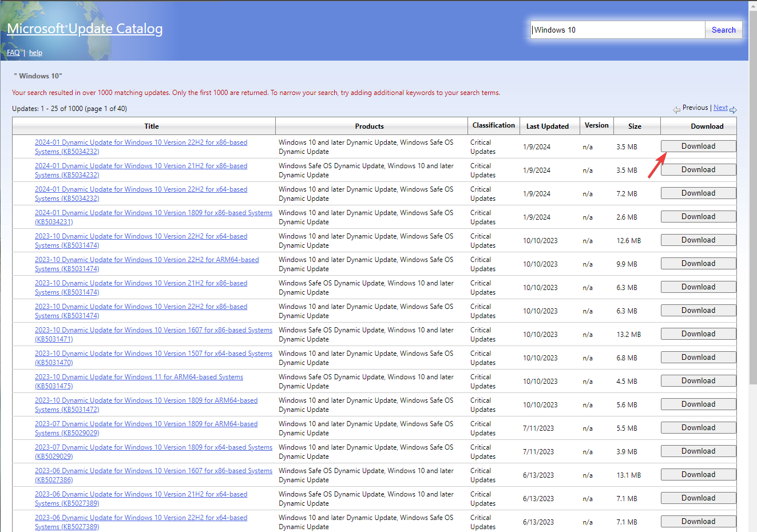Open the help link
Viewport: 757px width, 532px height.
tap(35, 53)
